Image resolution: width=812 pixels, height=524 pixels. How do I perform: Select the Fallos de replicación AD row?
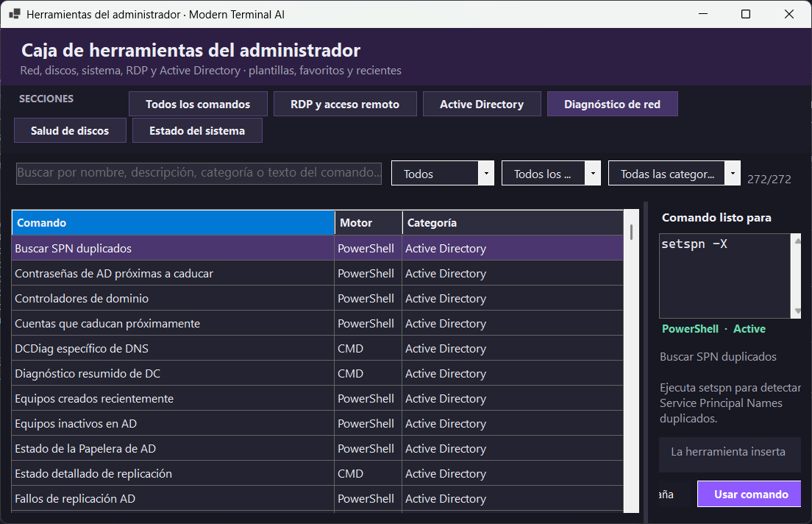click(x=318, y=498)
